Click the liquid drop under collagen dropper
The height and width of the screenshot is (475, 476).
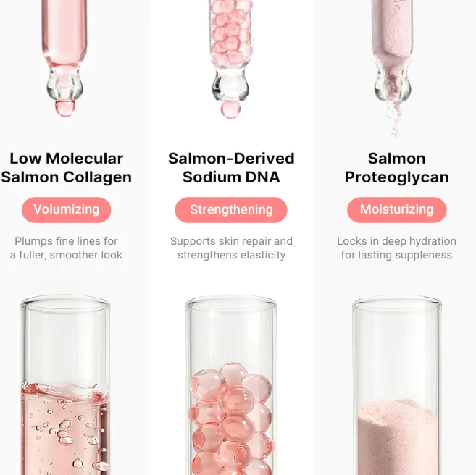(x=64, y=109)
